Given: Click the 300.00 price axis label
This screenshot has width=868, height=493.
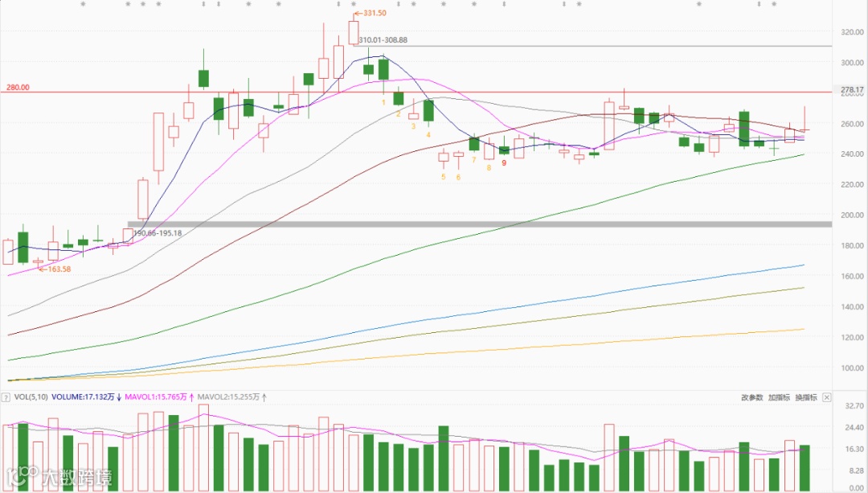Looking at the screenshot, I should (852, 63).
